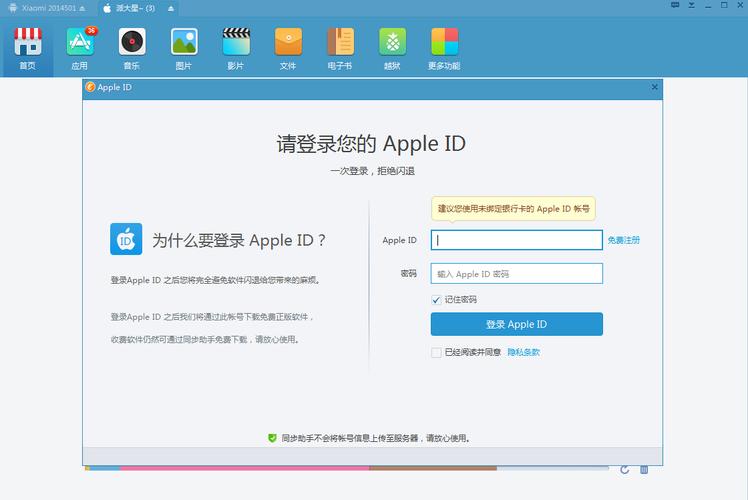Click the trash icon at bottom right
Screen dimensions: 748x500
(x=644, y=469)
